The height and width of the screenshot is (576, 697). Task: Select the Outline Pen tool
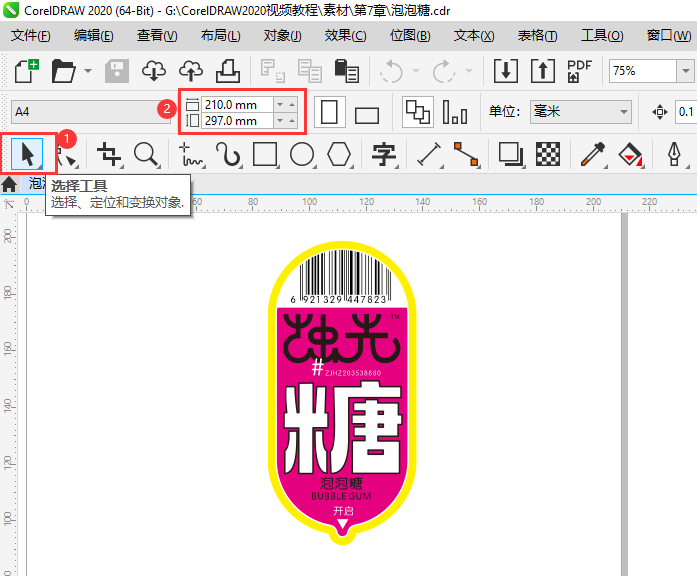[x=675, y=154]
